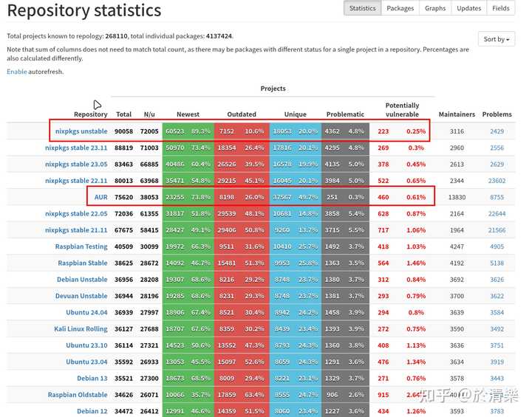Open problems count 3626 for Debian Unstable
Image resolution: width=532 pixels, height=417 pixels.
click(497, 280)
